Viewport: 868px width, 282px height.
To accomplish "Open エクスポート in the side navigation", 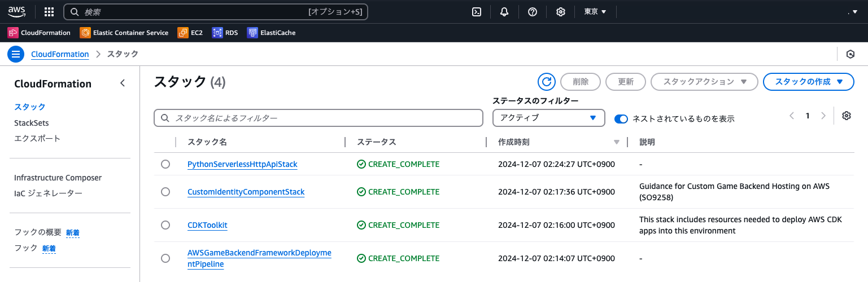I will point(37,138).
